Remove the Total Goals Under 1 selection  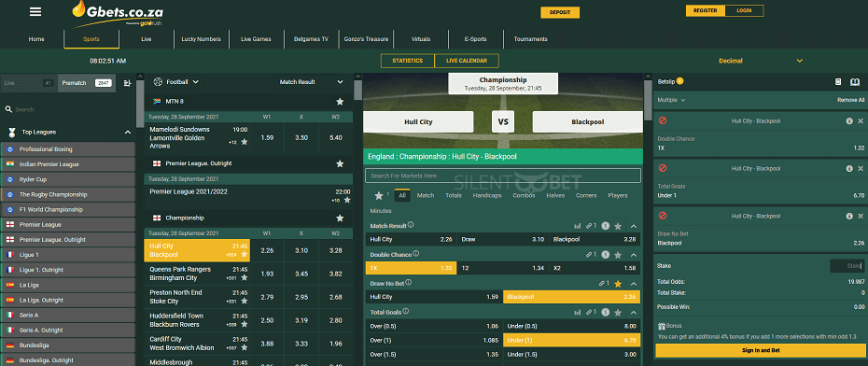click(861, 168)
